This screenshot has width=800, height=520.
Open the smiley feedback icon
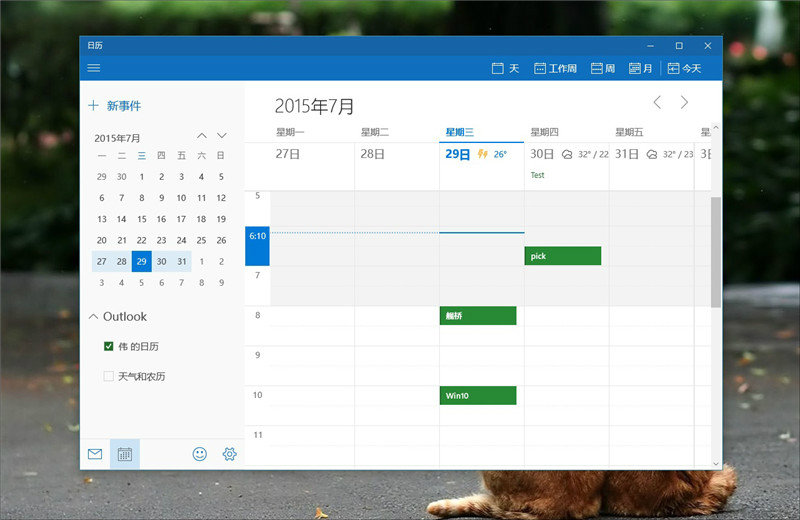199,454
